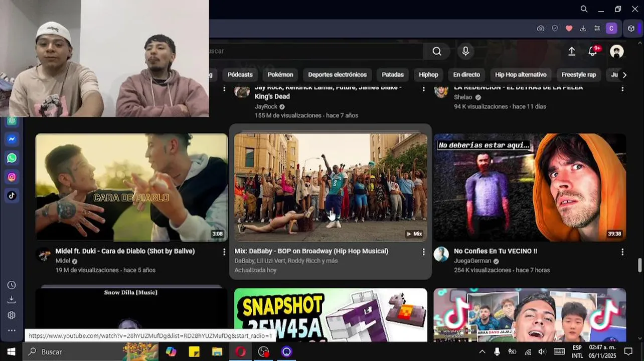
Task: Click the DaBaby BOP mix thumbnail
Action: tap(331, 188)
